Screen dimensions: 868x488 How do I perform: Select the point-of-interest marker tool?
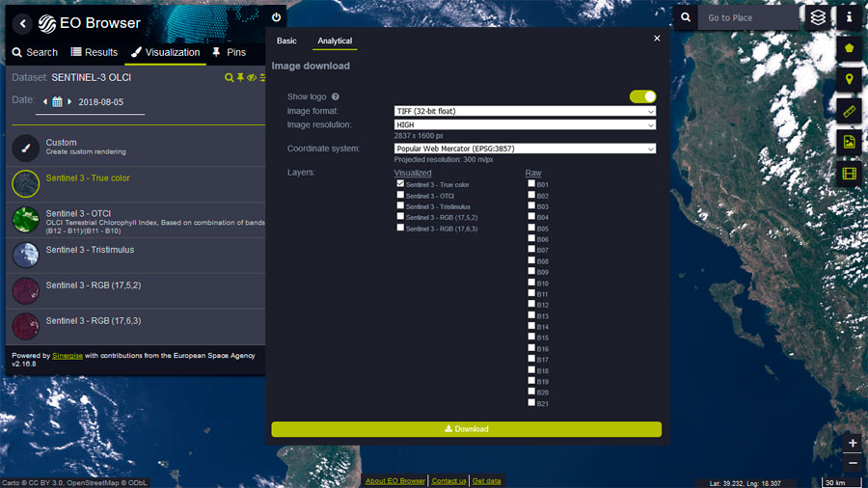tap(849, 79)
